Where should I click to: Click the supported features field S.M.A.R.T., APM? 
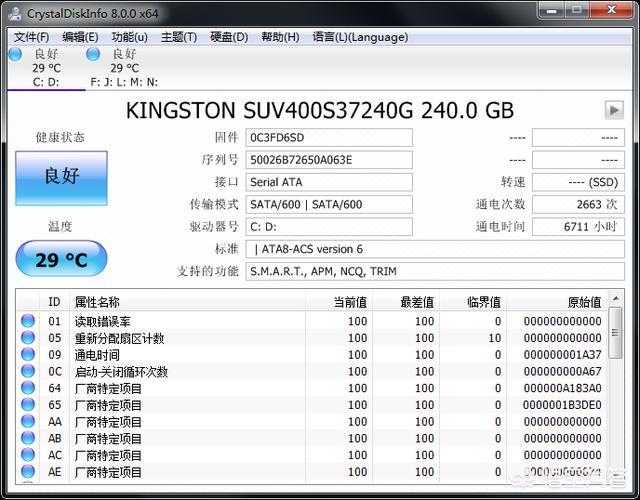click(435, 271)
